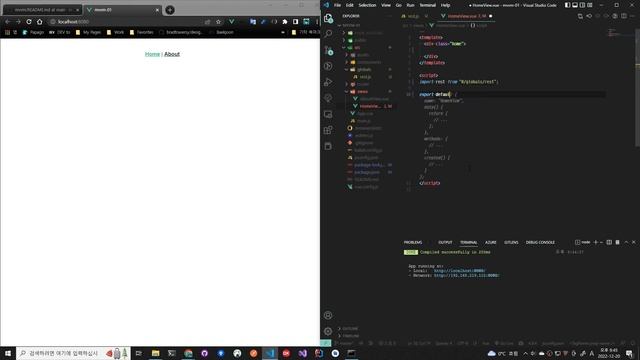Click the new terminal plus icon
The height and width of the screenshot is (360, 640).
pyautogui.click(x=596, y=242)
